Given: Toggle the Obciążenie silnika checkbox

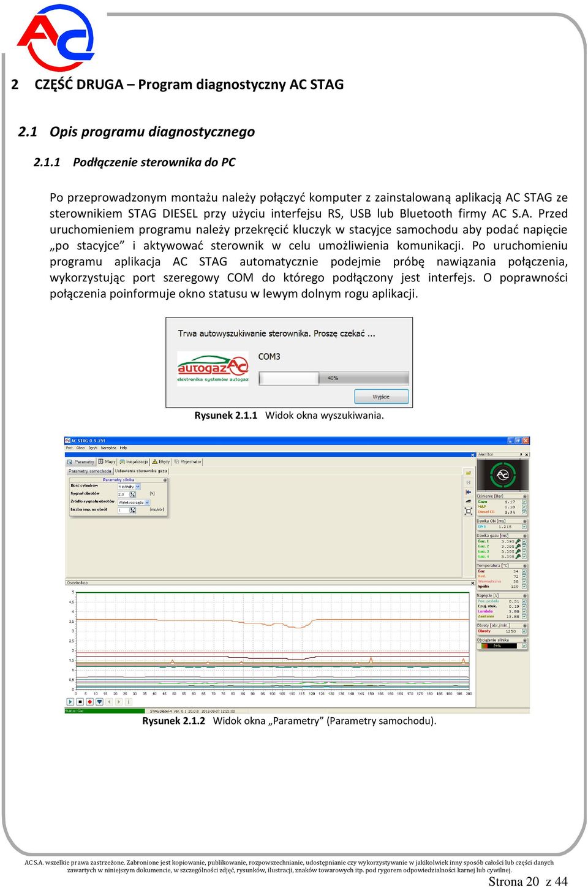Looking at the screenshot, I should 524,645.
